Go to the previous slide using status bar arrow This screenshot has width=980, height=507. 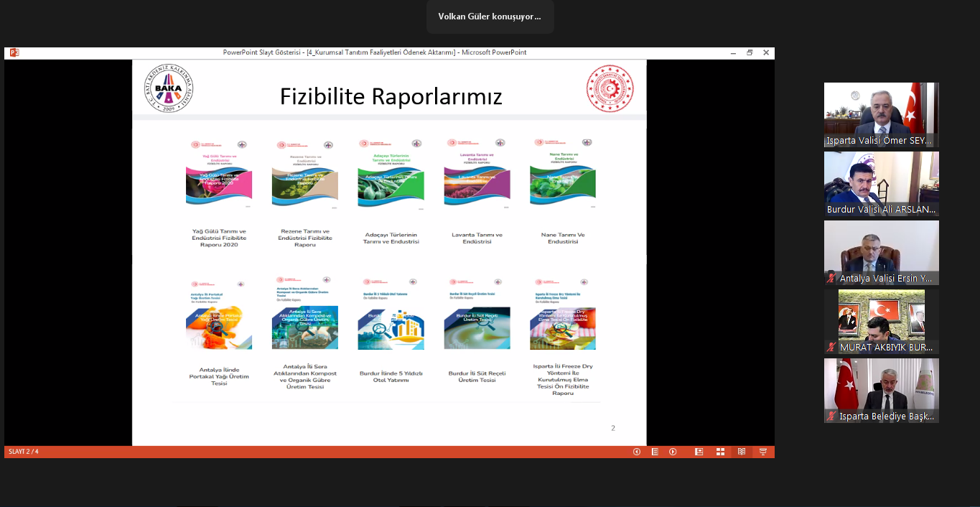coord(636,452)
